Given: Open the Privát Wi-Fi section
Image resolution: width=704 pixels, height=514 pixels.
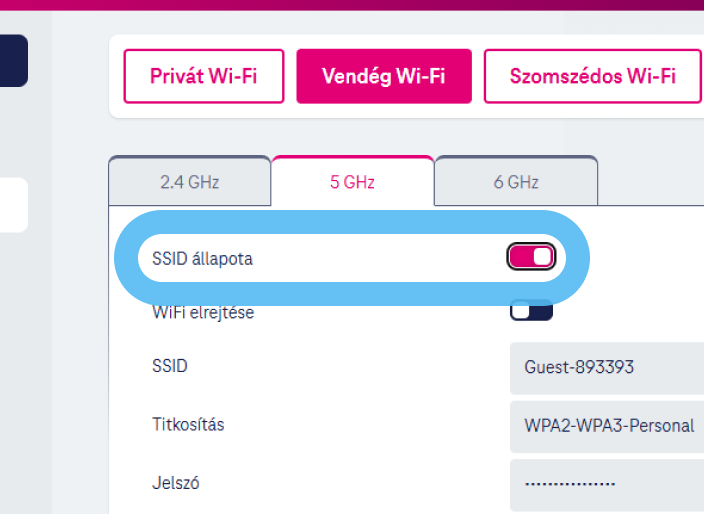Looking at the screenshot, I should [203, 76].
